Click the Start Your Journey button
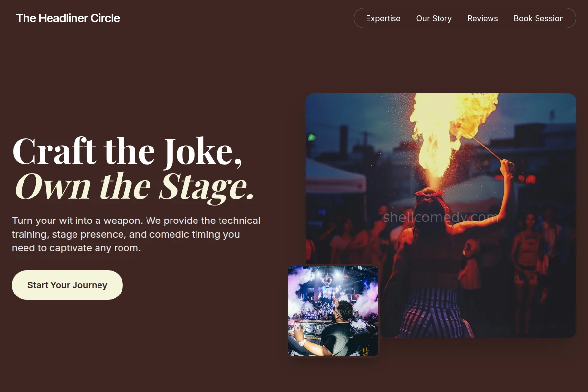 tap(67, 285)
